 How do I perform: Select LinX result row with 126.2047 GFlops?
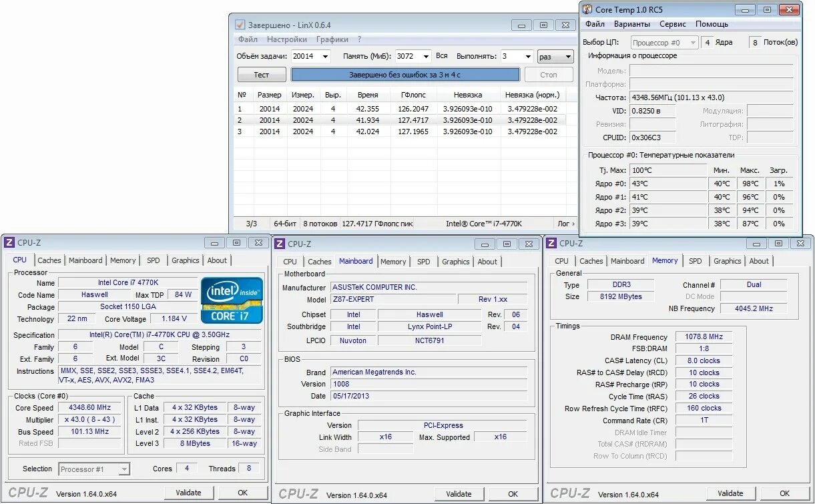point(400,109)
